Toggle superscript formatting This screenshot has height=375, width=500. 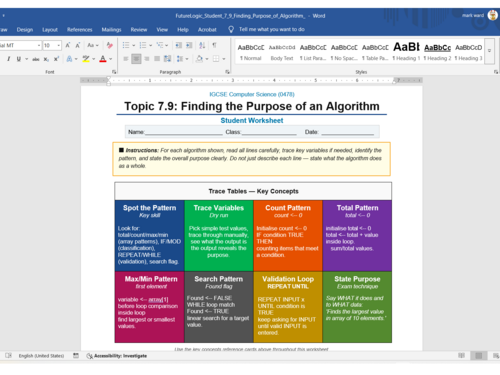point(56,59)
